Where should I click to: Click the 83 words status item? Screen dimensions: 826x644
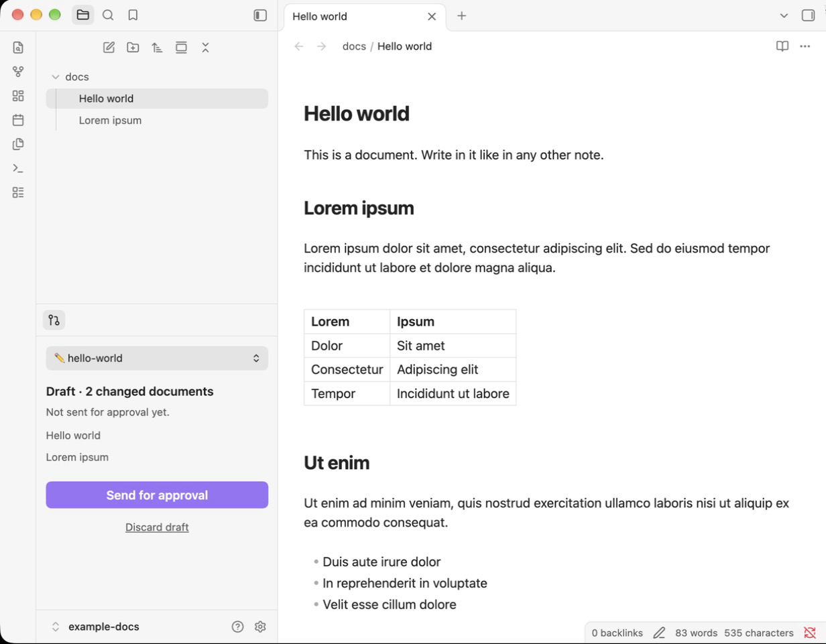[696, 633]
